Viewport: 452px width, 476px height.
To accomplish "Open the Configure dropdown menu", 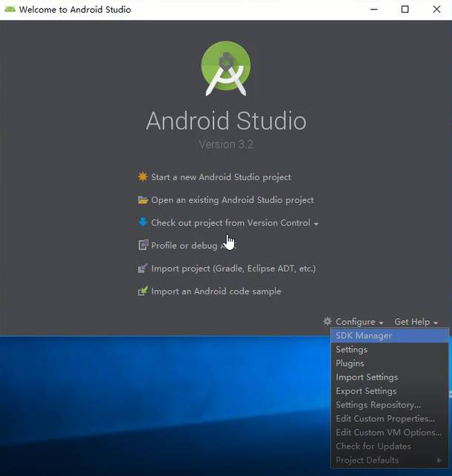I will pyautogui.click(x=359, y=322).
